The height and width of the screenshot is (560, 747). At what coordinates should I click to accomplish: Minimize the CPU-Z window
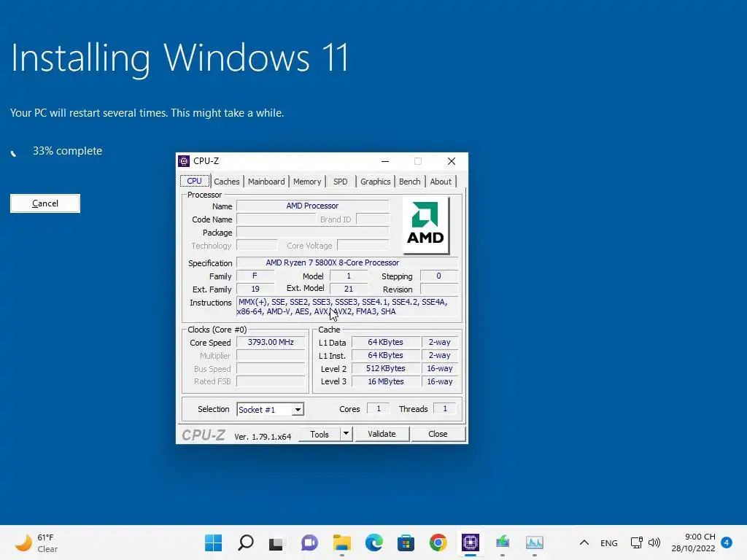385,161
